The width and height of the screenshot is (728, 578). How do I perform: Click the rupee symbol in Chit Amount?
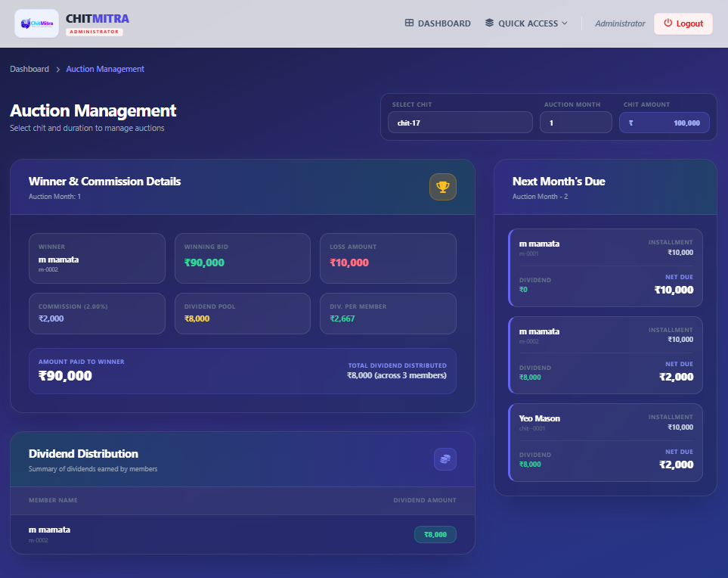click(631, 123)
